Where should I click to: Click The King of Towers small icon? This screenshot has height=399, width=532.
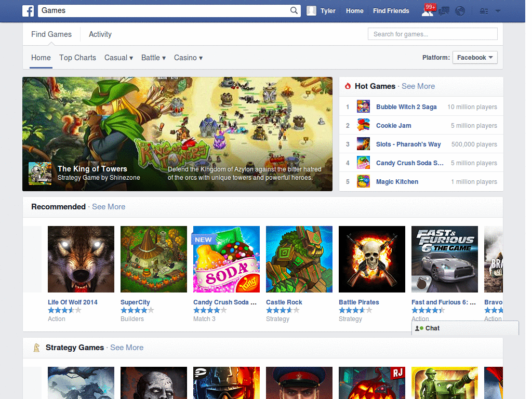[x=40, y=174]
